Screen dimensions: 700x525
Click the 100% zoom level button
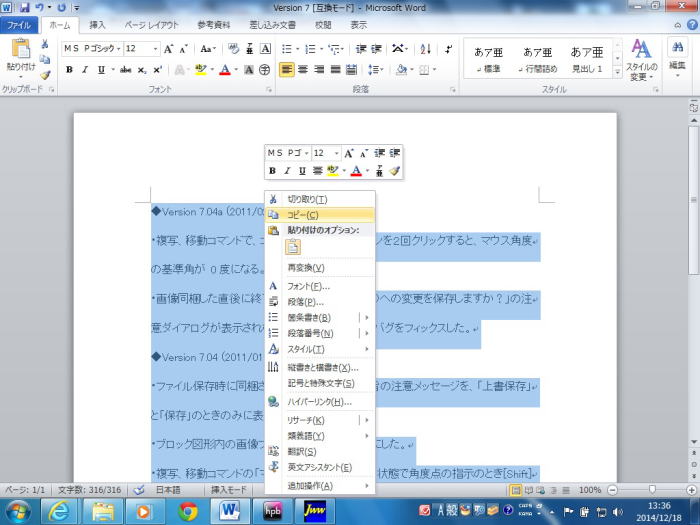tap(590, 490)
